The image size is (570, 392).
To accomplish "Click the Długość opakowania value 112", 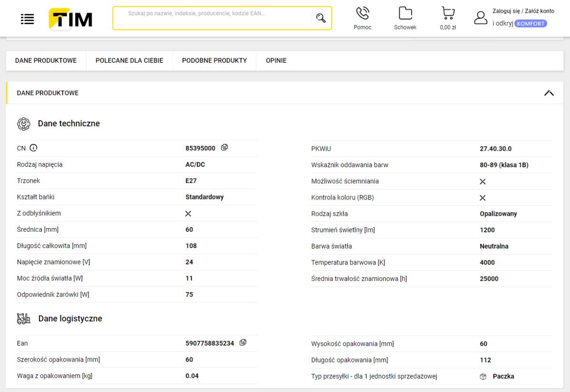I will 485,360.
